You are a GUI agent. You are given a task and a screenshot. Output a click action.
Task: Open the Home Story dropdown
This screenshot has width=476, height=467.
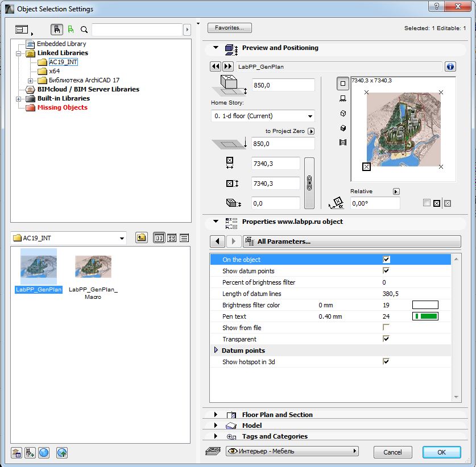pos(263,116)
